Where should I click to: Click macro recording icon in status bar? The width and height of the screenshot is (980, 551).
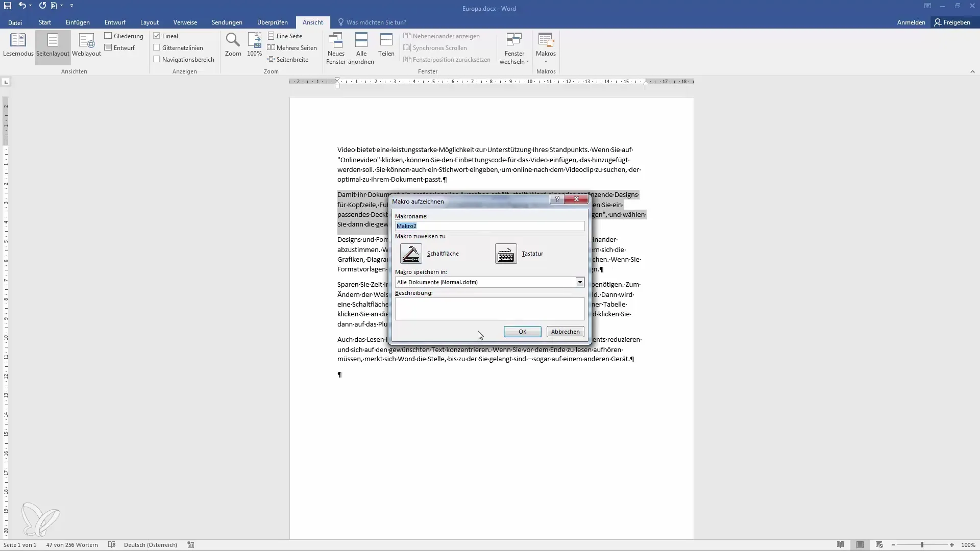[x=191, y=545]
